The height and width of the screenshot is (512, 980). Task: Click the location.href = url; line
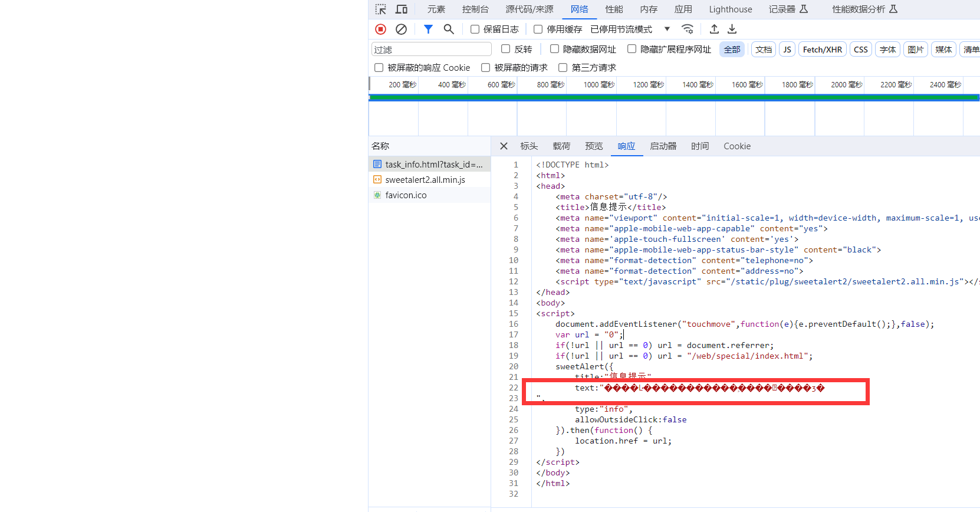(x=623, y=441)
